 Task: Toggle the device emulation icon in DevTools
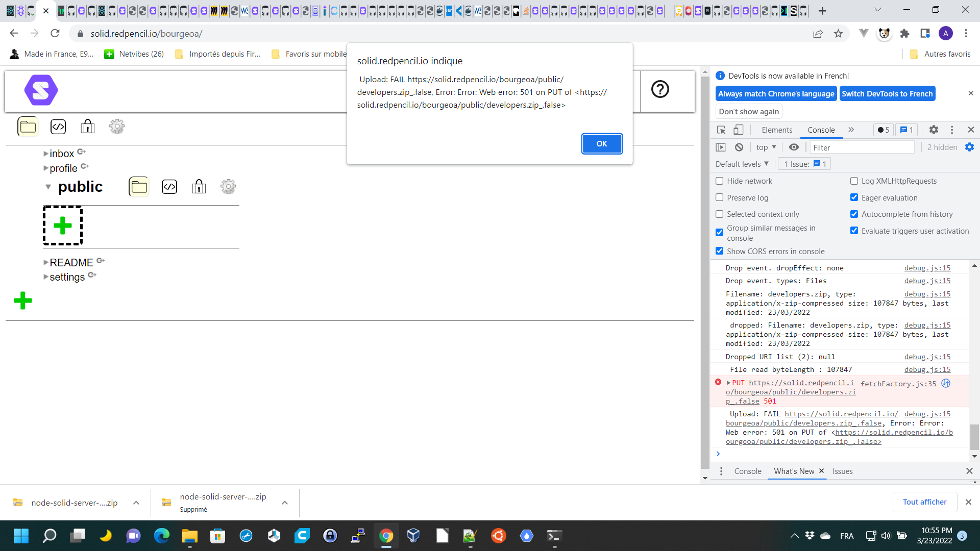coord(738,130)
